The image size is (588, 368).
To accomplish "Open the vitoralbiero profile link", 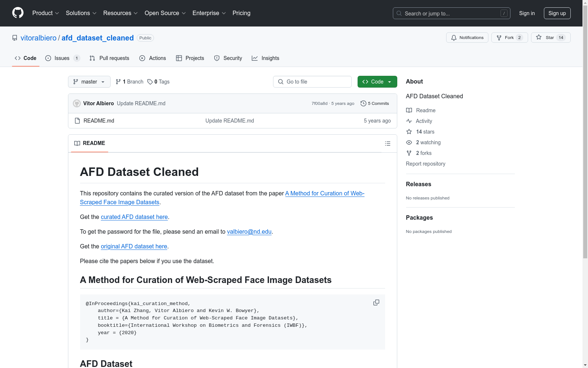I will tap(39, 38).
